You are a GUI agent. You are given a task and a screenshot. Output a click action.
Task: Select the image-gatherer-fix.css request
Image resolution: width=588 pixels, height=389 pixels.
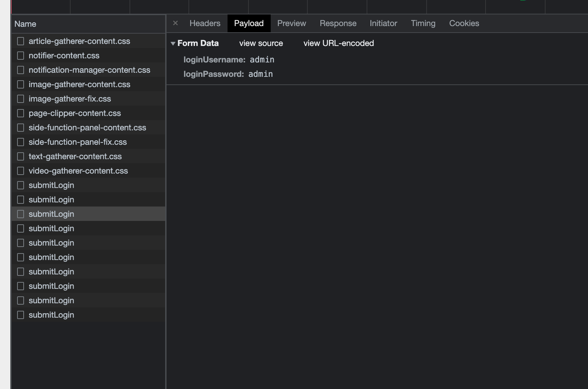point(70,98)
